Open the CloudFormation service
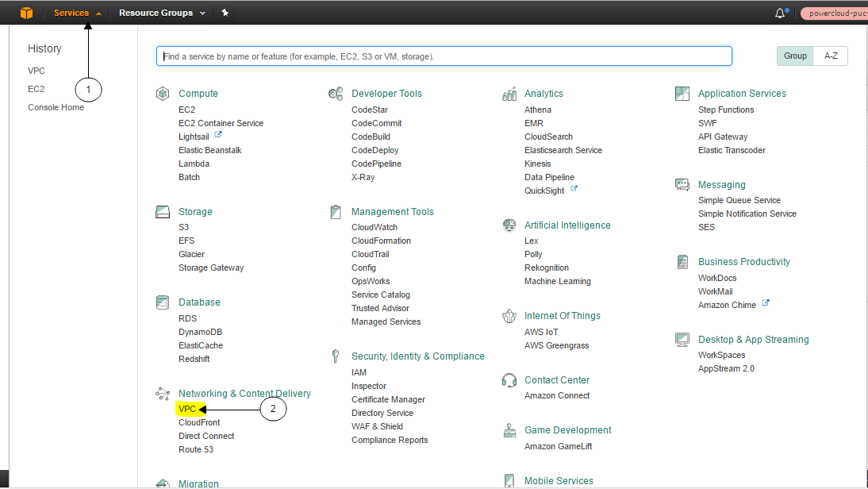Image resolution: width=868 pixels, height=489 pixels. click(x=381, y=241)
